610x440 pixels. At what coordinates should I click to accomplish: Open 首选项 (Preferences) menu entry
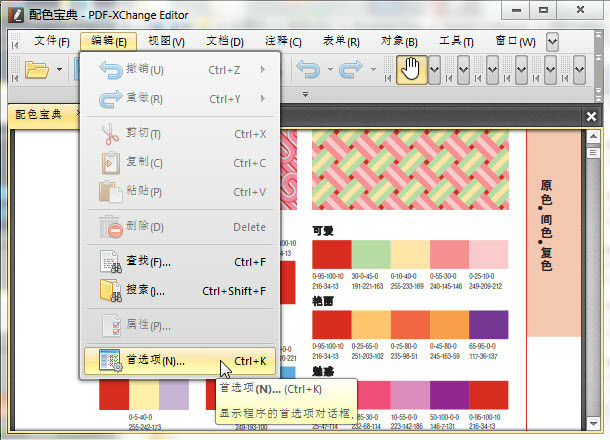pyautogui.click(x=155, y=361)
